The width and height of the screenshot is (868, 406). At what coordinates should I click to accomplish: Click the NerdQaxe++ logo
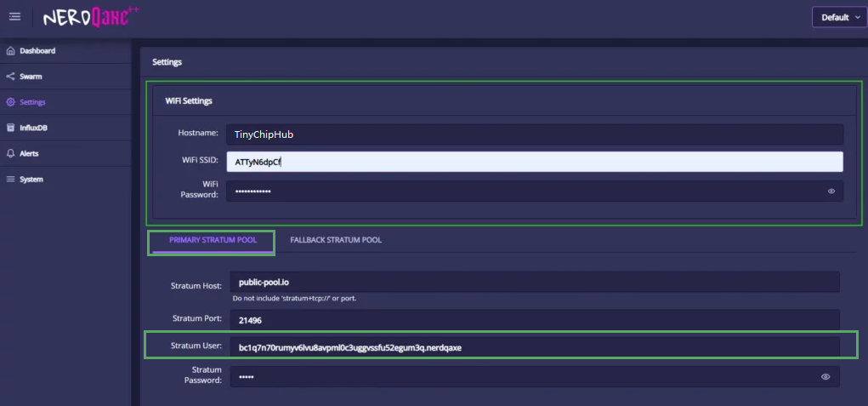coord(91,16)
